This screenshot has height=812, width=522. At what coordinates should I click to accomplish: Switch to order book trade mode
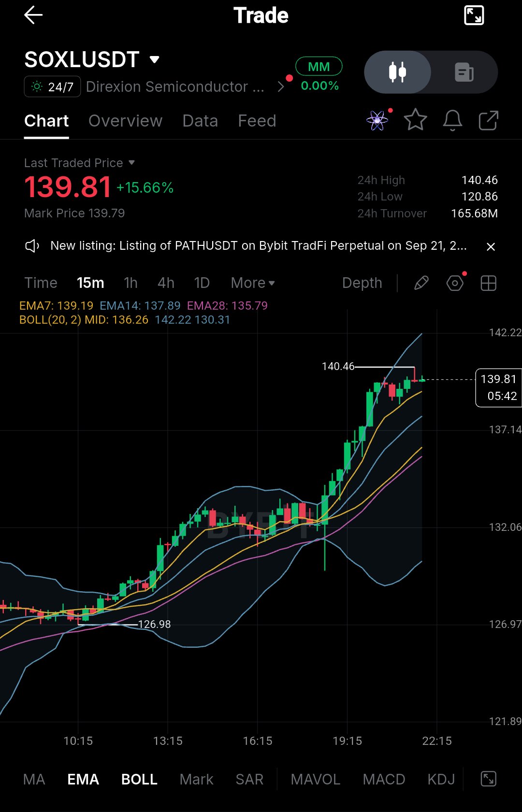464,72
